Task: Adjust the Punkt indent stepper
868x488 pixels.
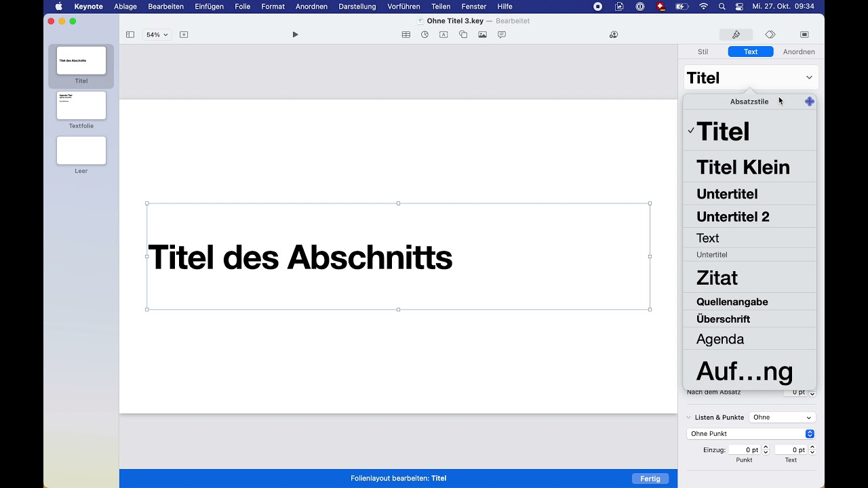Action: tap(766, 450)
